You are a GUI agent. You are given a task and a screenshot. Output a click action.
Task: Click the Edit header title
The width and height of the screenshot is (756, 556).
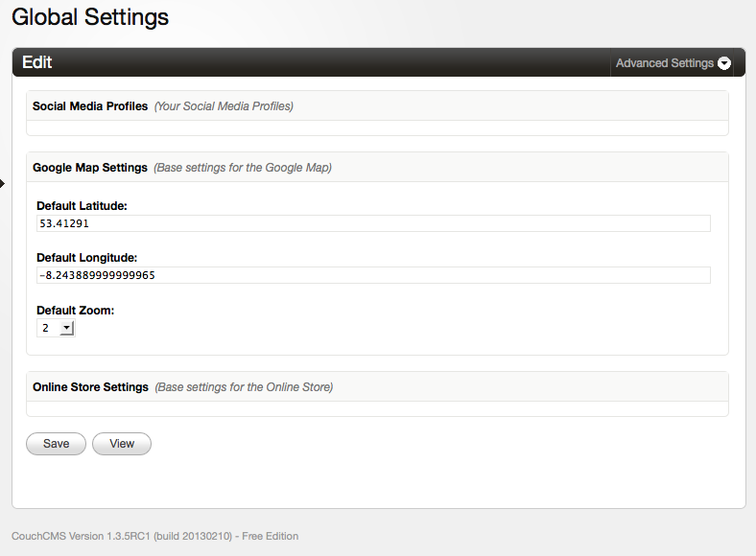[36, 62]
